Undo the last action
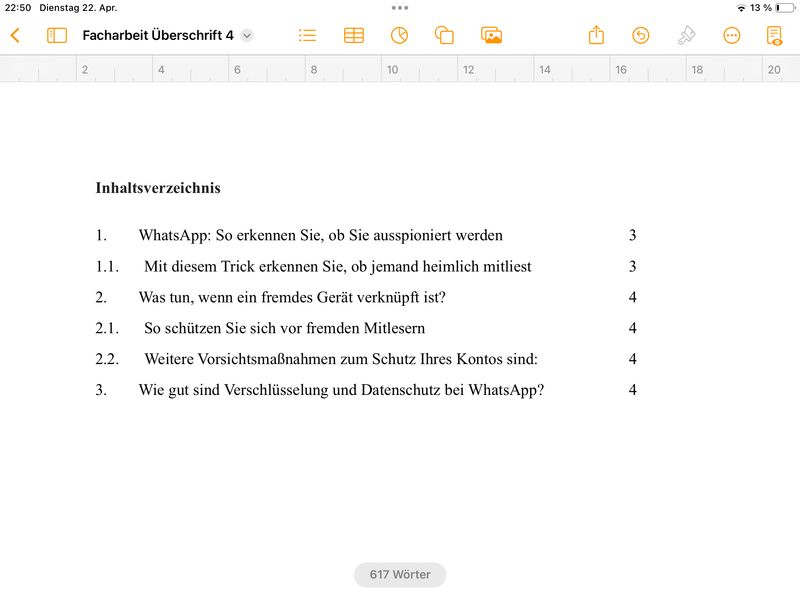 (640, 35)
